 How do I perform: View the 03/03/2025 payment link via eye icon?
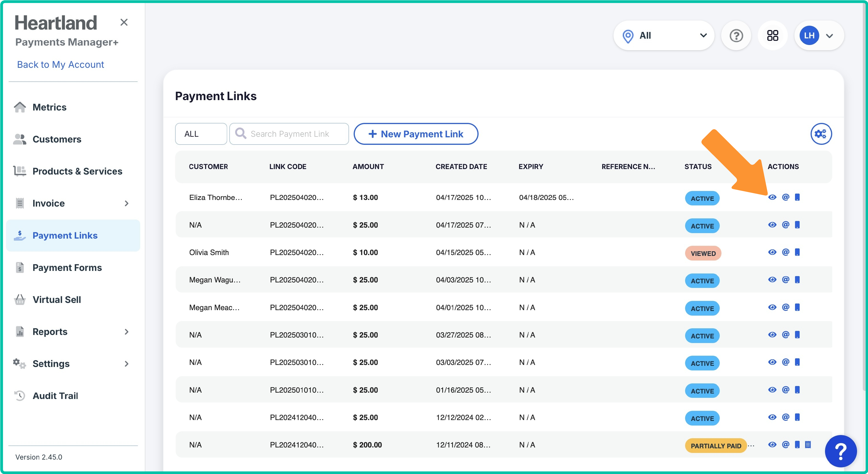[x=772, y=362]
